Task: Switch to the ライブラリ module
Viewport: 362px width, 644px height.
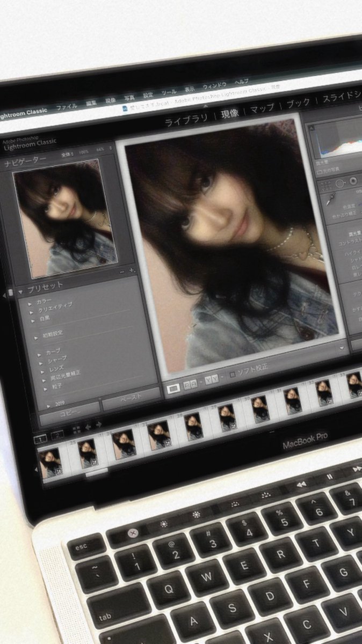Action: coord(186,119)
